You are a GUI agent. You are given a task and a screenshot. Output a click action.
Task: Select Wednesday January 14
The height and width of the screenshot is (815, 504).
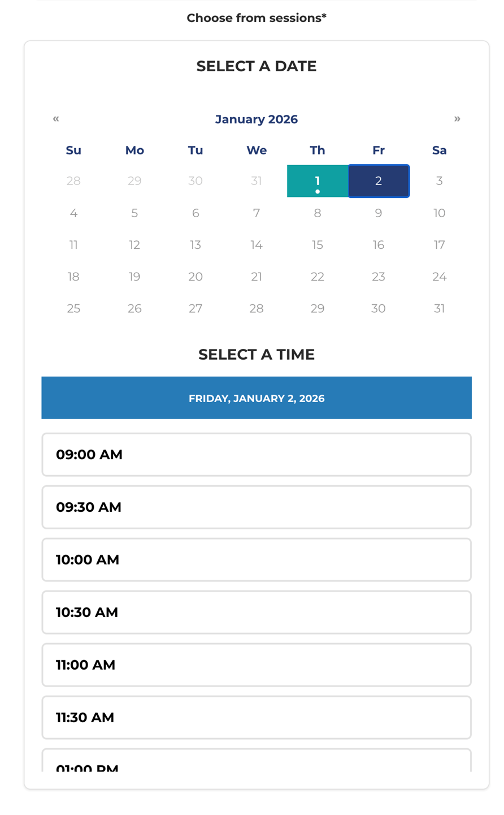257,245
